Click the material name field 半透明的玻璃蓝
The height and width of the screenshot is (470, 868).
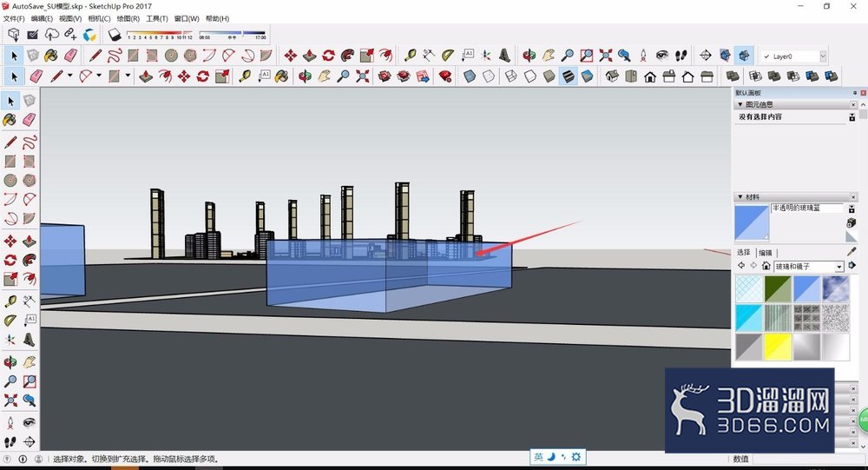[x=807, y=208]
